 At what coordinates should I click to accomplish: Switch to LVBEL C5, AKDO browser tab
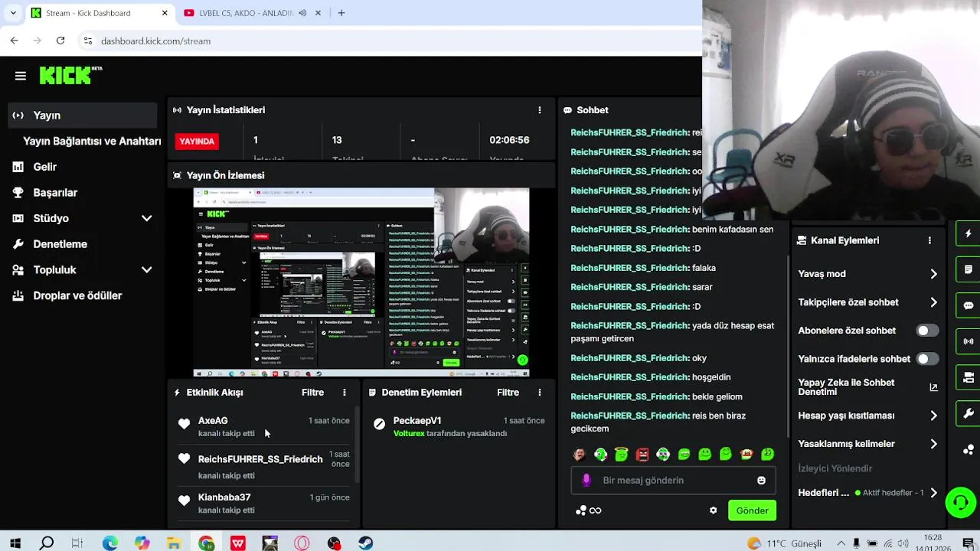tap(245, 13)
